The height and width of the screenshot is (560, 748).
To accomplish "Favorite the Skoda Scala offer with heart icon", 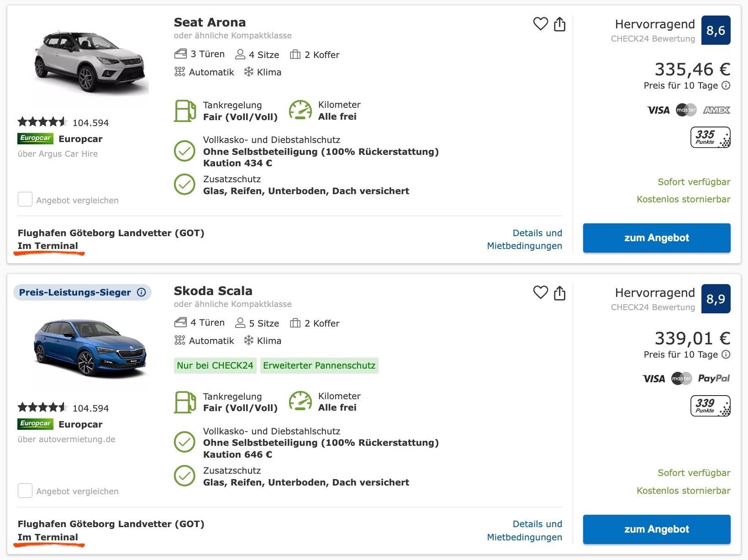I will click(x=540, y=292).
